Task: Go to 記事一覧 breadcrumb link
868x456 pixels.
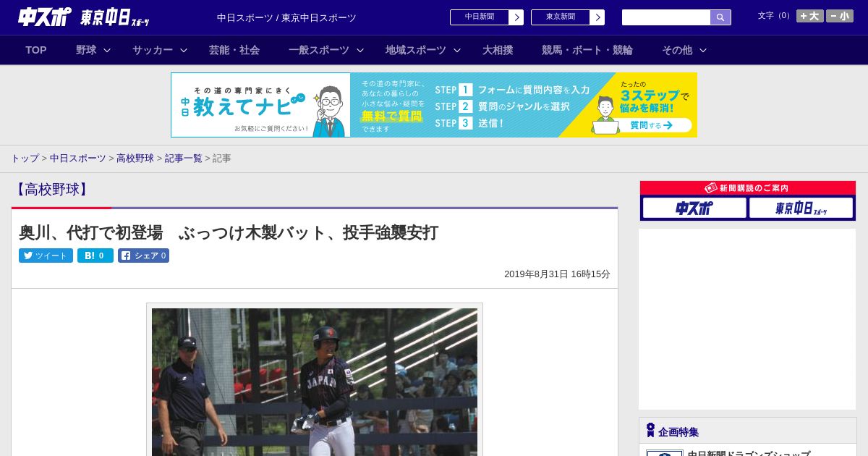Action: pos(184,159)
